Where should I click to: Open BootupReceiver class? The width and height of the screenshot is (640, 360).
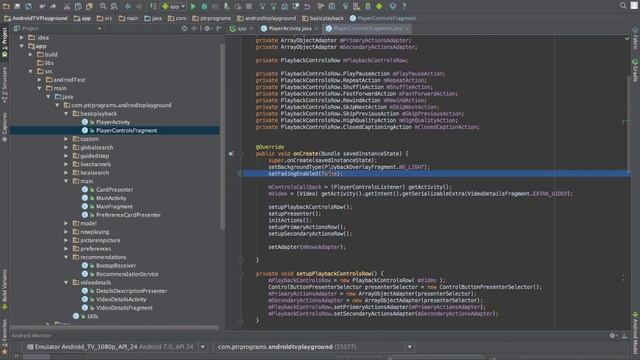116,266
